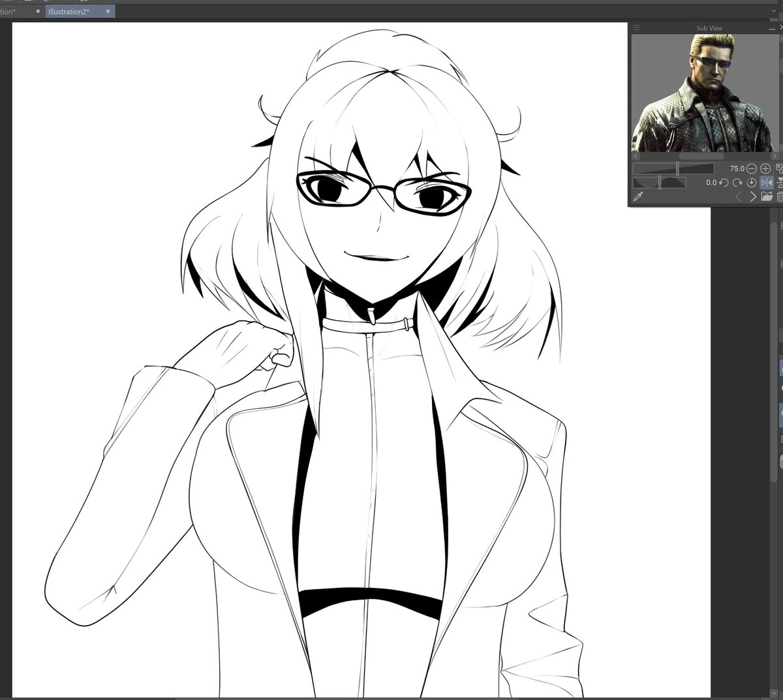Adjust the Sub View zoom slider
The image size is (783, 700).
tap(673, 168)
